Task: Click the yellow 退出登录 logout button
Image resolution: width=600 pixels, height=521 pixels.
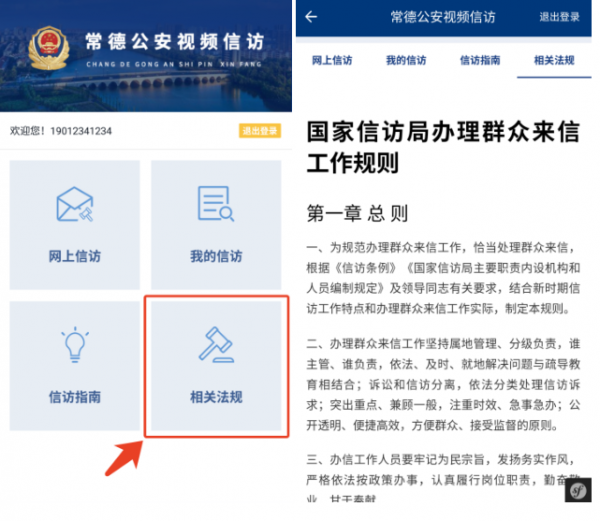Action: (x=260, y=131)
